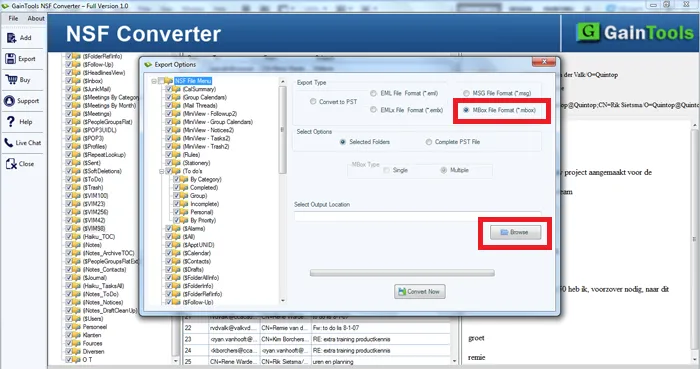Select the By Category) tree item

coord(206,179)
